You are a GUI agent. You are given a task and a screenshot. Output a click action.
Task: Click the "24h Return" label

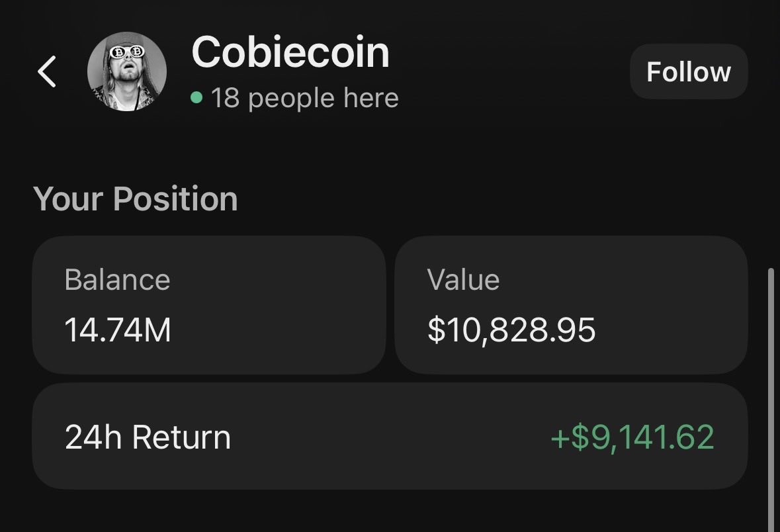(148, 437)
